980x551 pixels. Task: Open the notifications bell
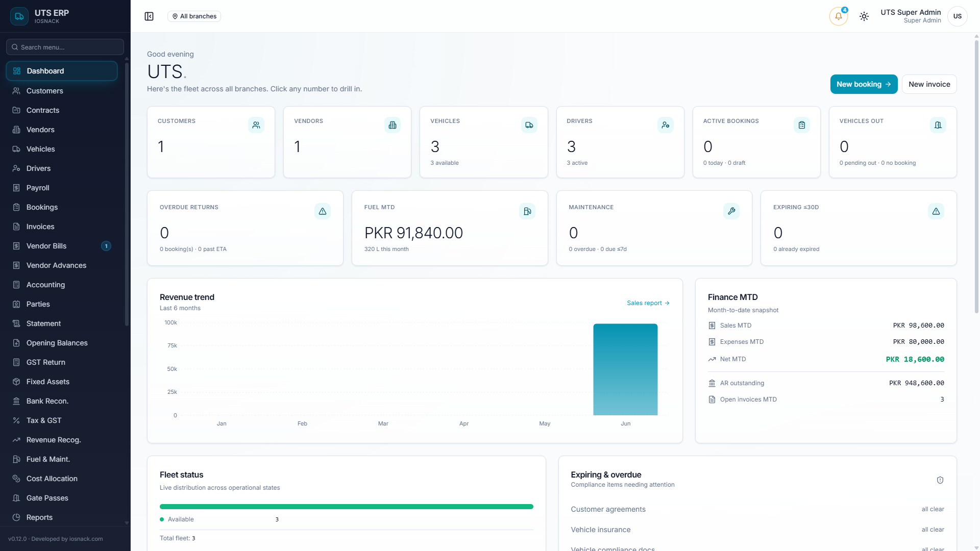(x=839, y=16)
